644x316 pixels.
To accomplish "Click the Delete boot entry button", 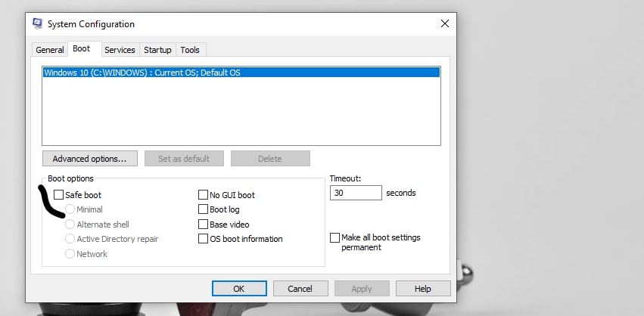I will (270, 159).
